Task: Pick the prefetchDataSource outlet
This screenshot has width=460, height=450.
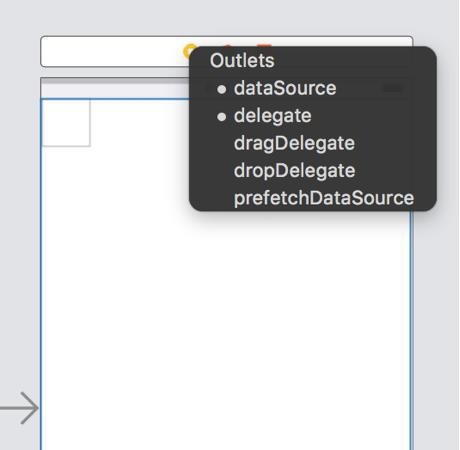Action: (324, 198)
